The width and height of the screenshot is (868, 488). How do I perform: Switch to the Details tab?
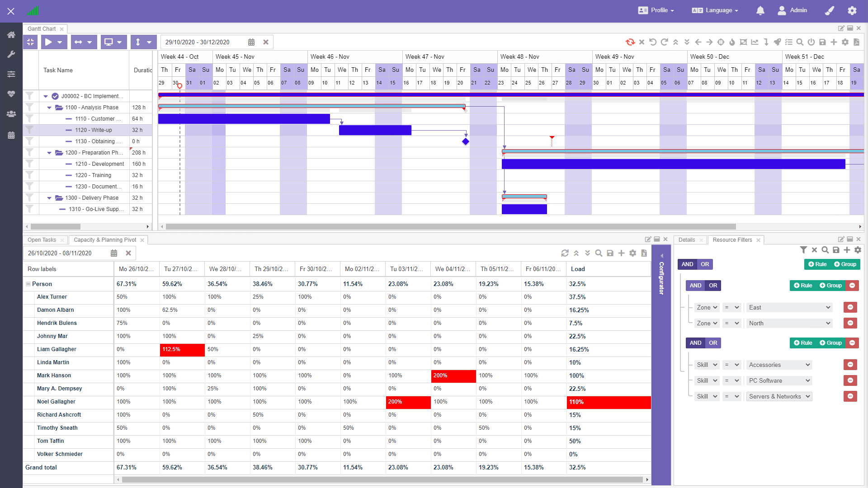686,239
